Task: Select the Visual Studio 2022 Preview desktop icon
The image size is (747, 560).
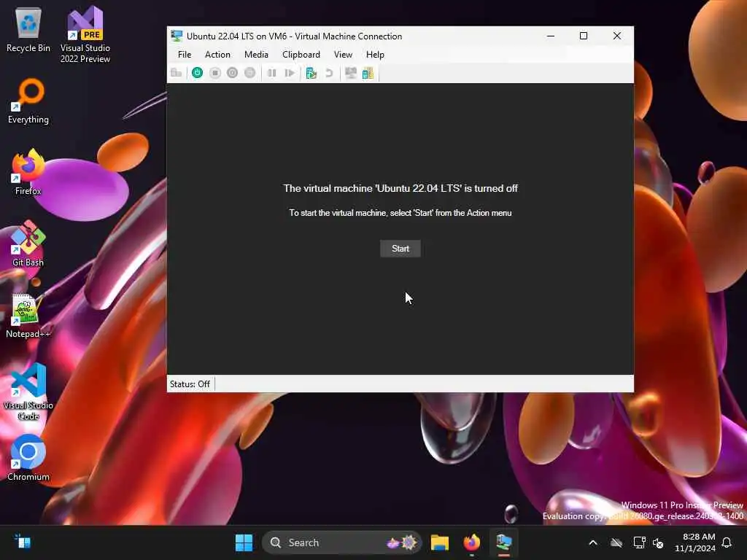Action: click(x=85, y=34)
